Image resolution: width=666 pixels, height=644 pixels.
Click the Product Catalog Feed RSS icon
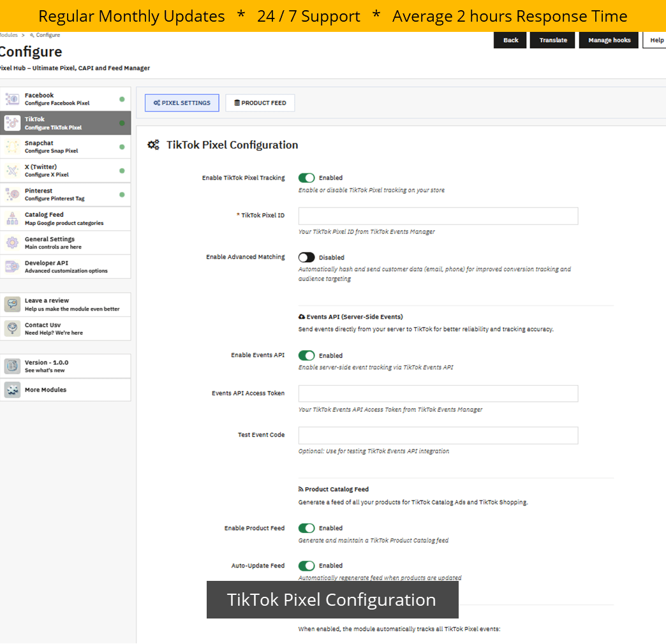coord(300,489)
